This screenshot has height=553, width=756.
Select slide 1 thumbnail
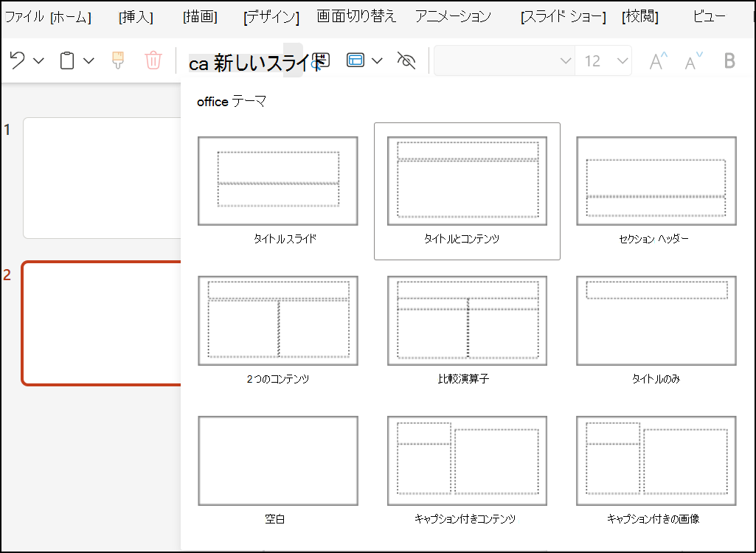pos(103,178)
